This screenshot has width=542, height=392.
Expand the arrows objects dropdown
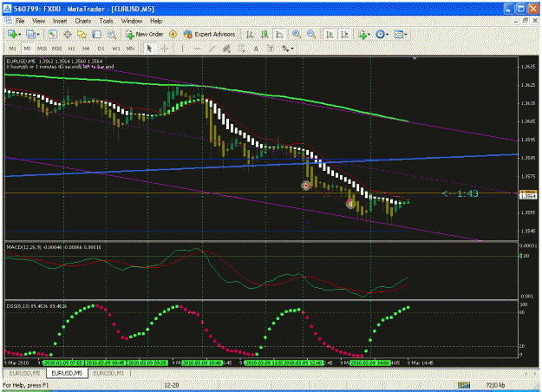point(292,49)
